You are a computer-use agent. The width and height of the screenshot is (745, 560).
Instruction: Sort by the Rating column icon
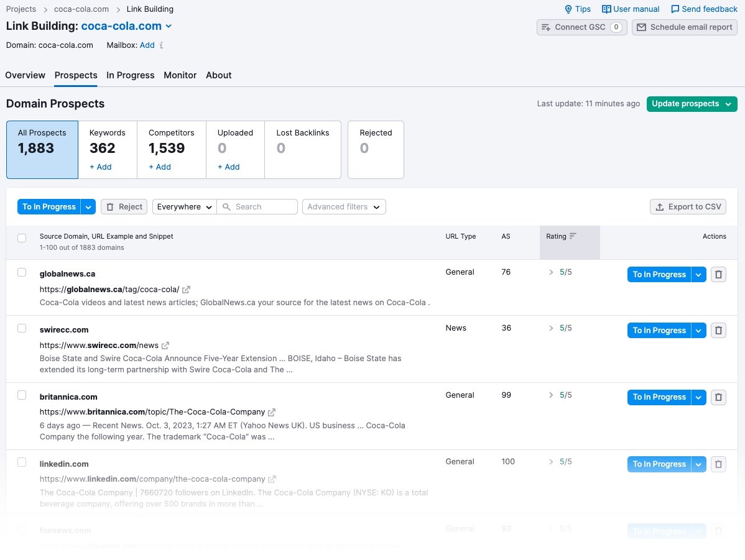[572, 236]
